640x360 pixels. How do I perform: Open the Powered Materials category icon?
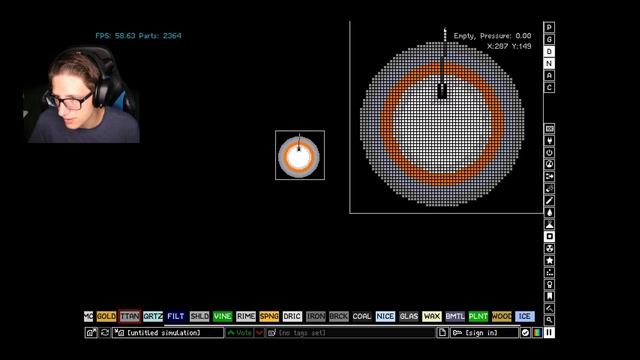point(549,153)
